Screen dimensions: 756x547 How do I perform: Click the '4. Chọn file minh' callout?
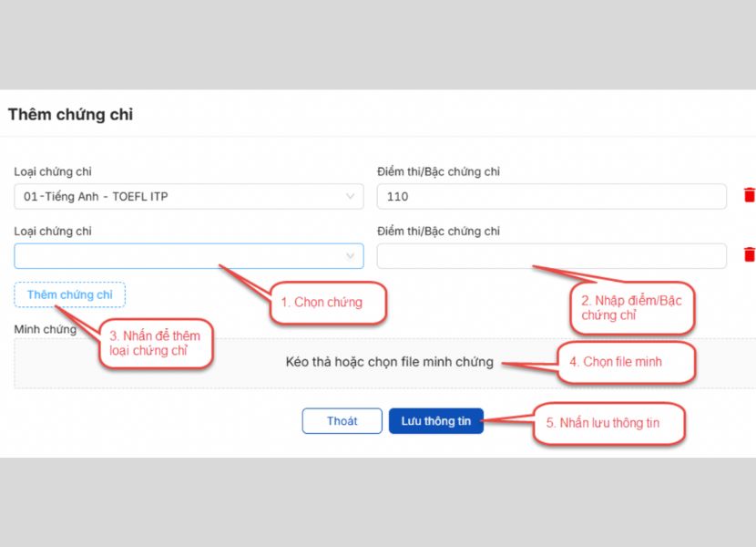pos(627,363)
